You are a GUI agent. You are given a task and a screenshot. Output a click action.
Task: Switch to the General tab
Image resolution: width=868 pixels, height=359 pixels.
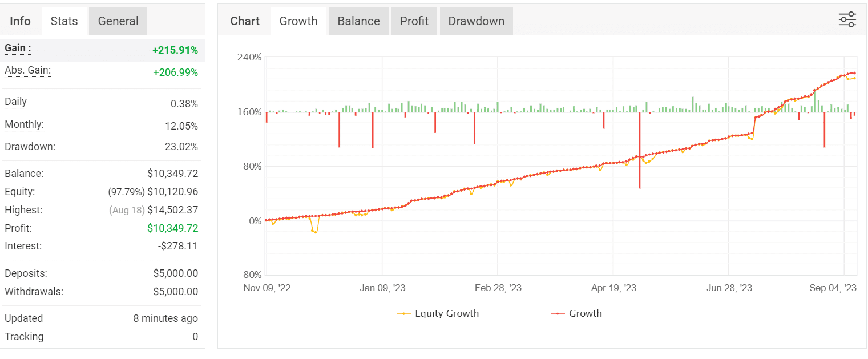(118, 21)
